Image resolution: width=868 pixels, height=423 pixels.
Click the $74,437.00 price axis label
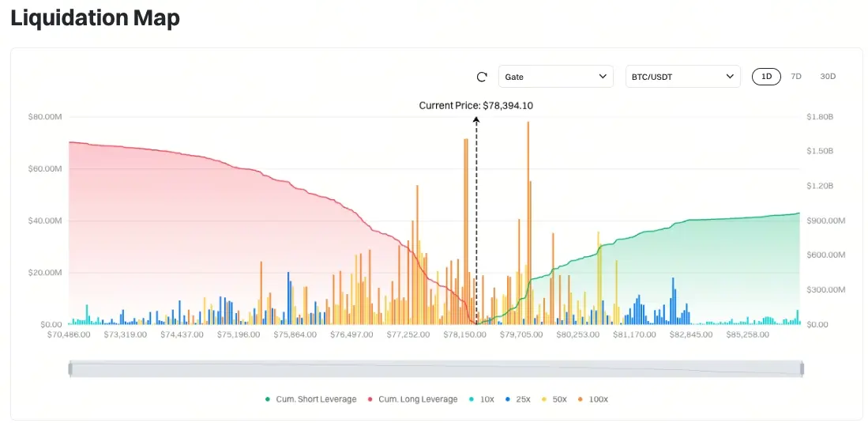pyautogui.click(x=182, y=335)
